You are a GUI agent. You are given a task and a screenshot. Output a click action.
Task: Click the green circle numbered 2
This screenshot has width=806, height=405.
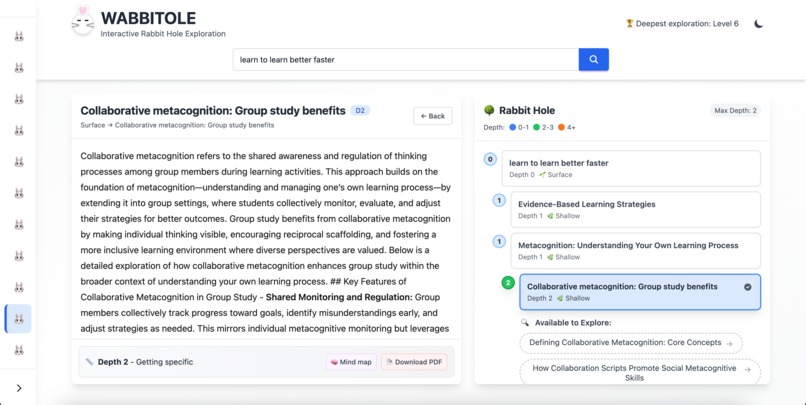(508, 283)
